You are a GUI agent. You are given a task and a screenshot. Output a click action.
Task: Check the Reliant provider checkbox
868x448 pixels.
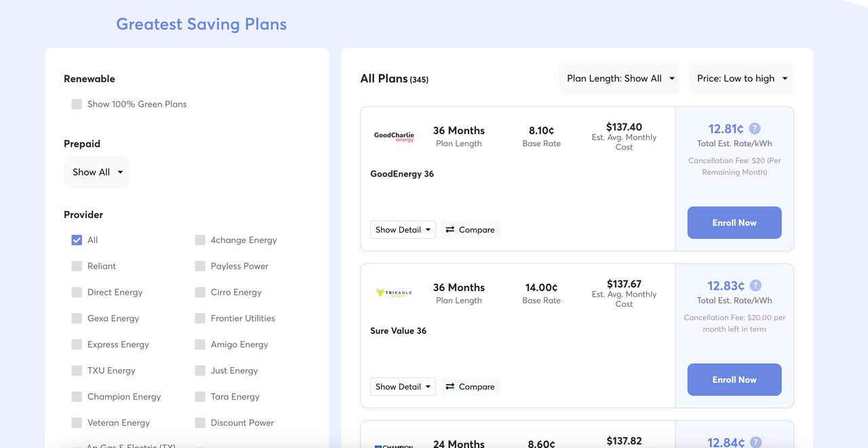(x=77, y=266)
